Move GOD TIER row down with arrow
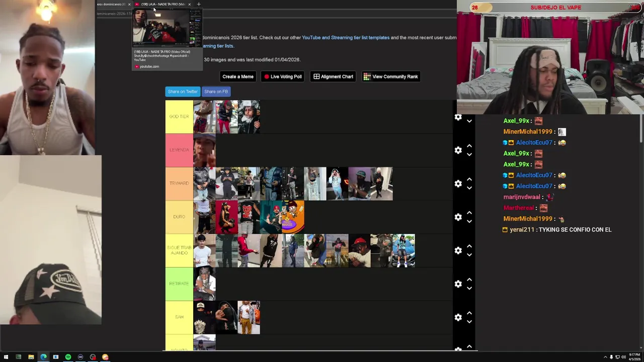The height and width of the screenshot is (362, 644). coord(469,121)
